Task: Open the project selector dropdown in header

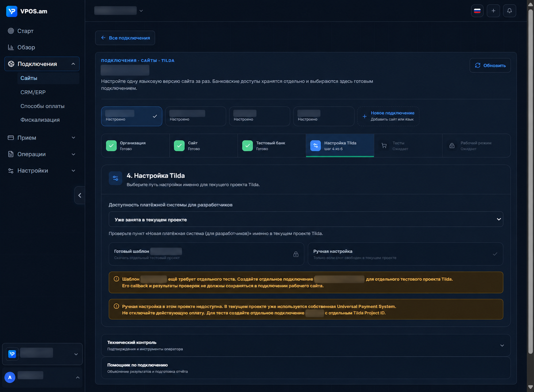Action: (x=119, y=11)
